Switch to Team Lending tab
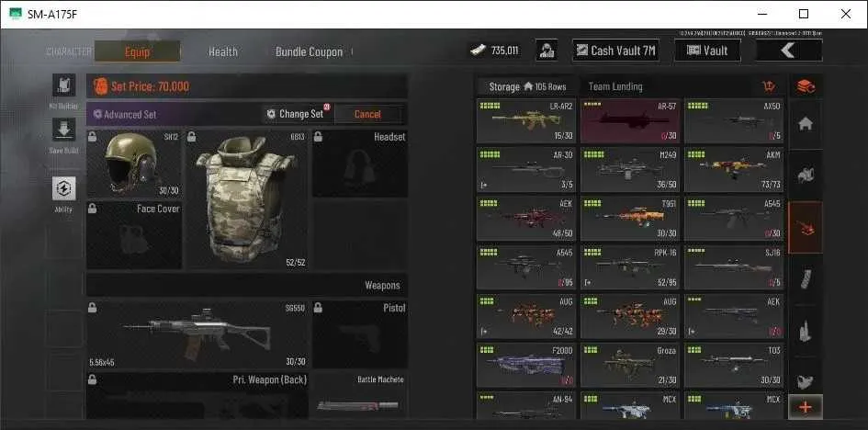The width and height of the screenshot is (868, 430). 615,86
